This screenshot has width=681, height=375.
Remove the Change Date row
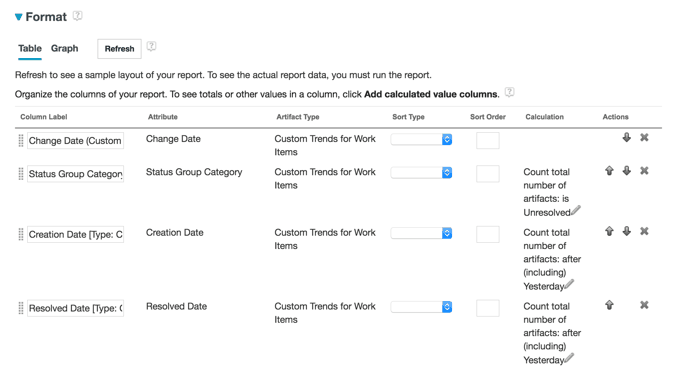(x=644, y=137)
